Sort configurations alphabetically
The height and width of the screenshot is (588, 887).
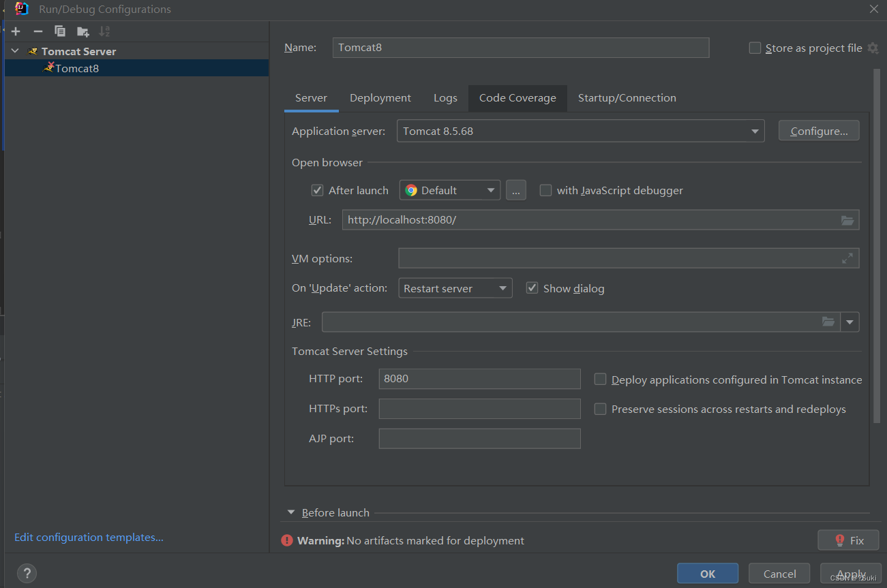pyautogui.click(x=104, y=31)
